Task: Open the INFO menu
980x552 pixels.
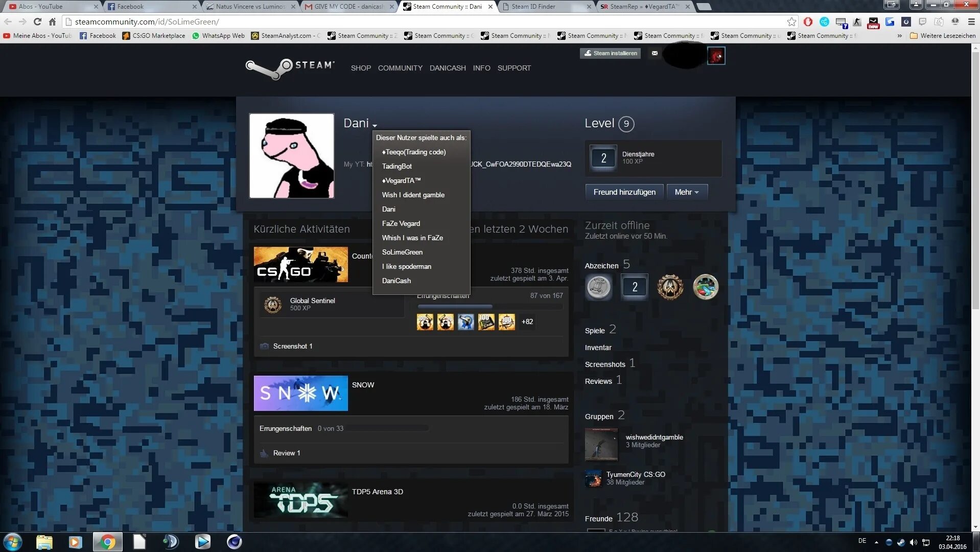Action: 481,68
